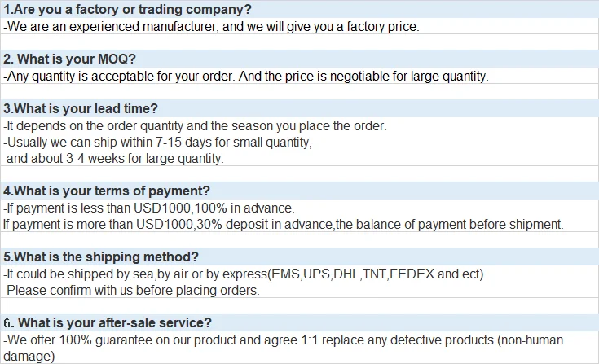Click the 'terms of payment' question heading
This screenshot has width=599, height=364.
(107, 191)
